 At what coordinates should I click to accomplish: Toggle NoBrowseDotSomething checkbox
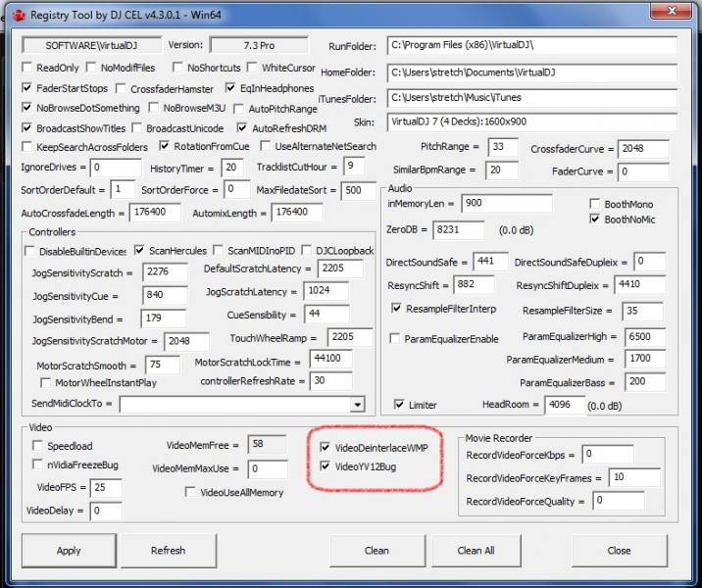26,108
